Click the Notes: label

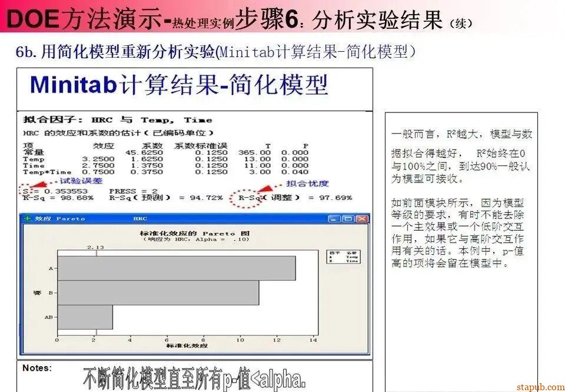(x=37, y=368)
